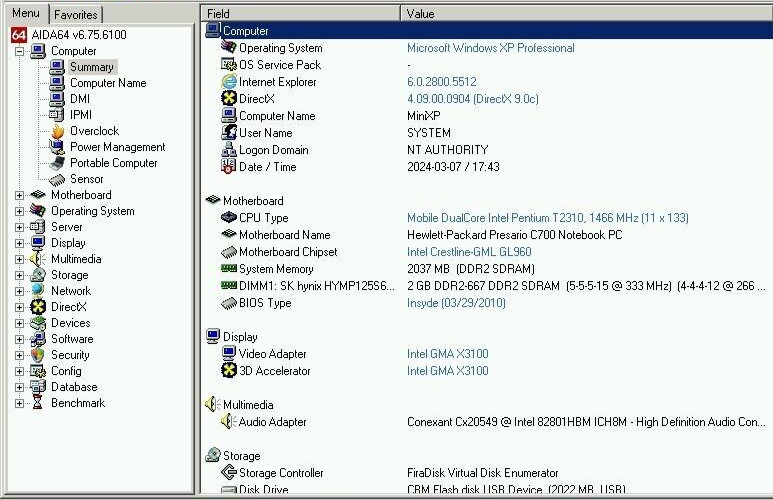Click the Overclock flame icon
The height and width of the screenshot is (500, 773).
58,131
